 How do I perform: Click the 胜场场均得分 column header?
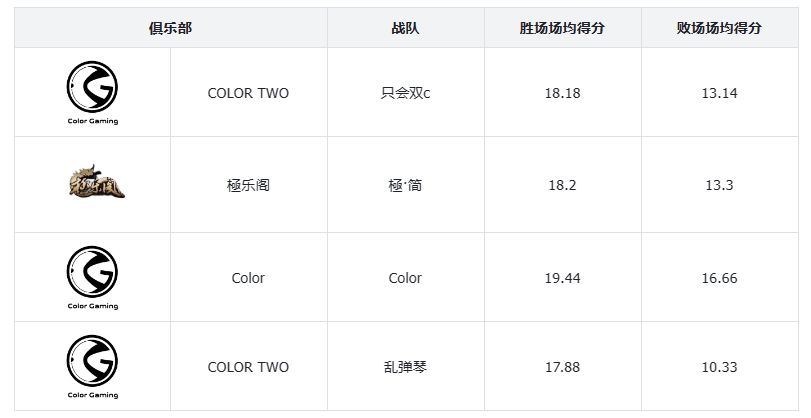563,29
